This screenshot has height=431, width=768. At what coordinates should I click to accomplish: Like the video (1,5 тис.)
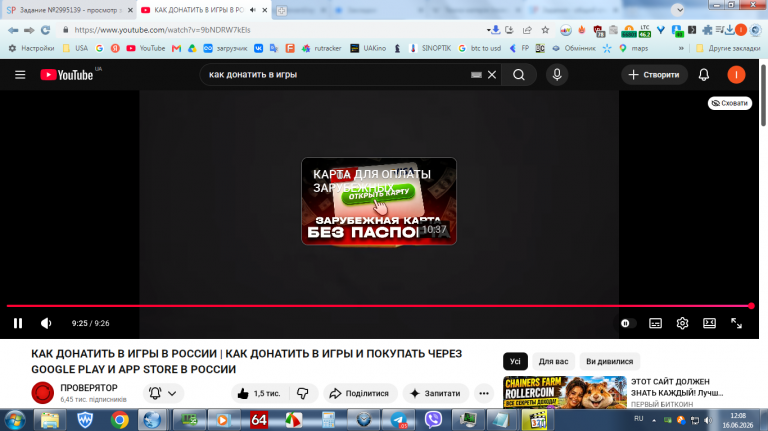coord(260,393)
